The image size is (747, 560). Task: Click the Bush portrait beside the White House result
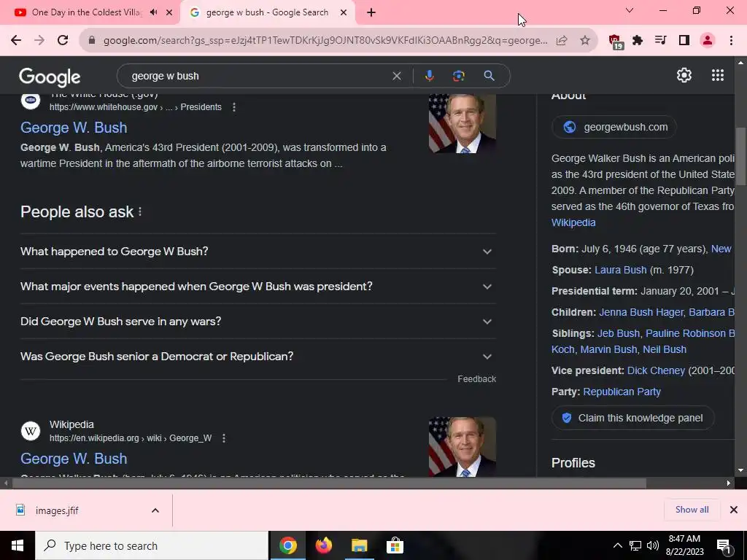click(x=462, y=123)
